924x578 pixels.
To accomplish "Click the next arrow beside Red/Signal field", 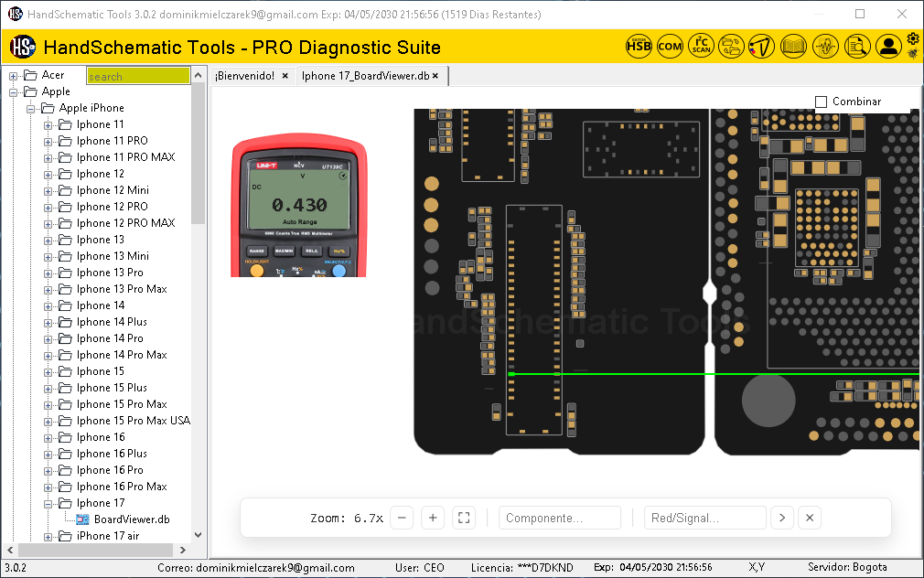I will [782, 518].
